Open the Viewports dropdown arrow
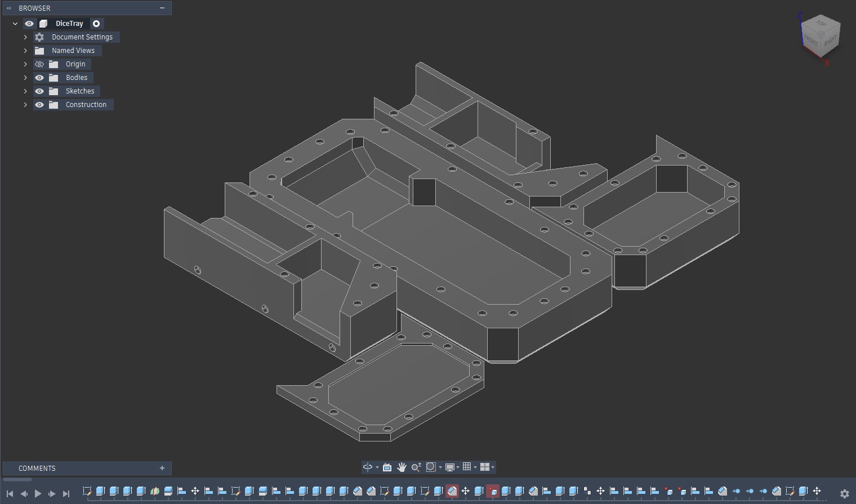Viewport: 856px width, 504px height. click(493, 467)
